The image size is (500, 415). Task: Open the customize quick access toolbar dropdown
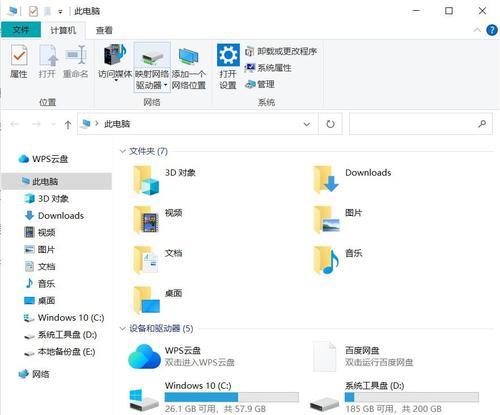tap(60, 12)
